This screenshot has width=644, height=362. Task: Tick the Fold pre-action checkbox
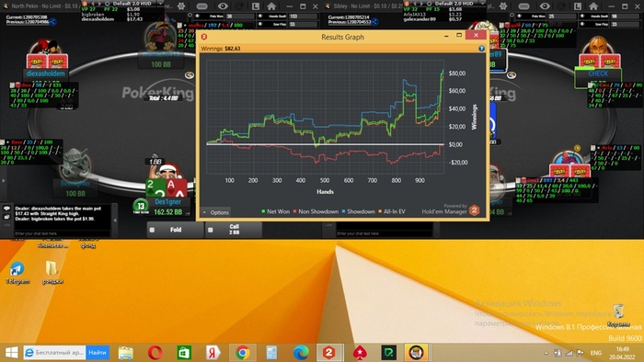tap(152, 230)
